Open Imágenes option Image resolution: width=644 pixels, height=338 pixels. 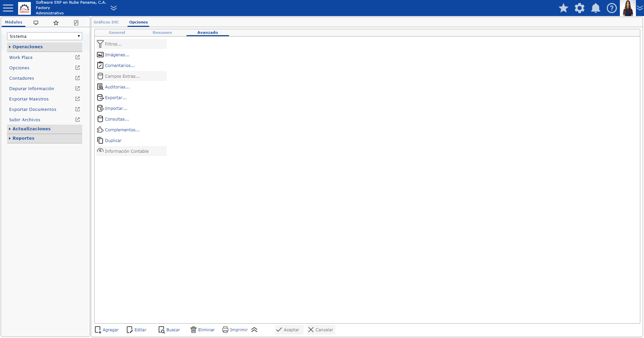[131, 55]
